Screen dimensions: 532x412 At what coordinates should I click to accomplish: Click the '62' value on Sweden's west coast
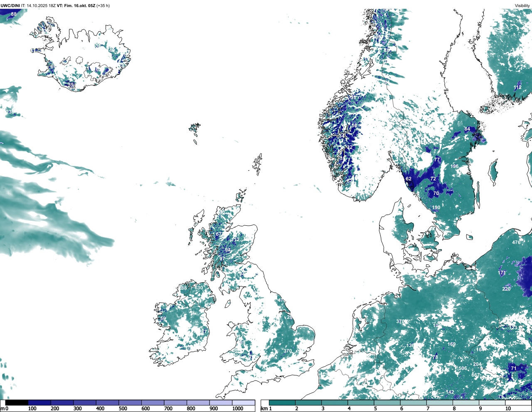[x=409, y=179]
